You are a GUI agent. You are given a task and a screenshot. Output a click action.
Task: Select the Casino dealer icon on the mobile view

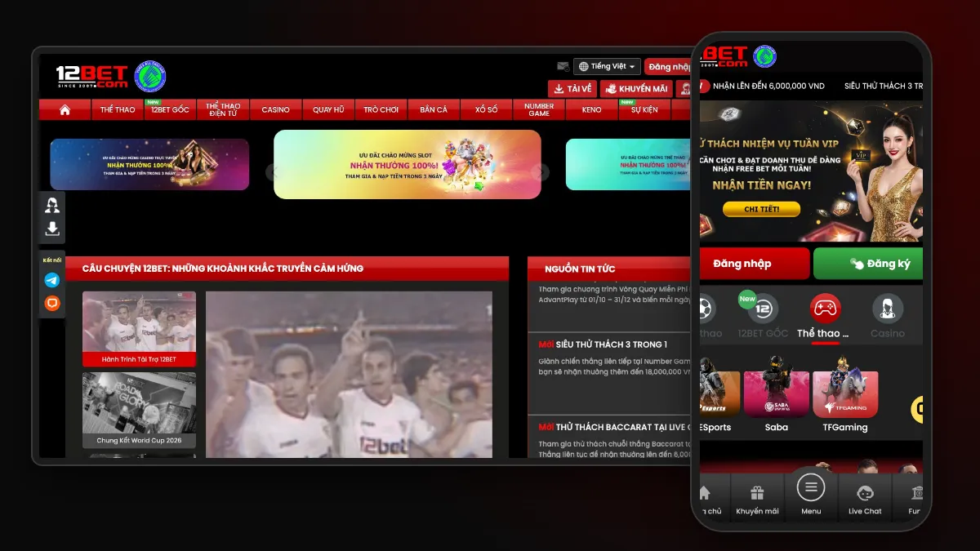pyautogui.click(x=888, y=309)
